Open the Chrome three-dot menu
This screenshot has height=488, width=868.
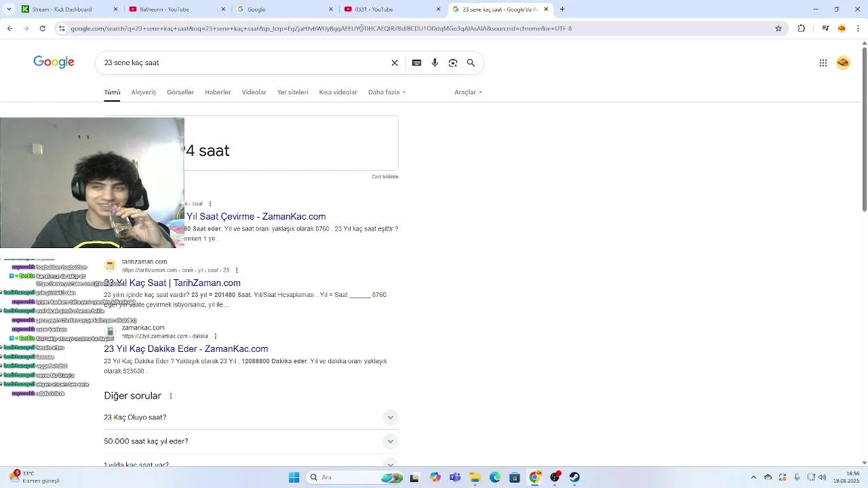[x=859, y=28]
